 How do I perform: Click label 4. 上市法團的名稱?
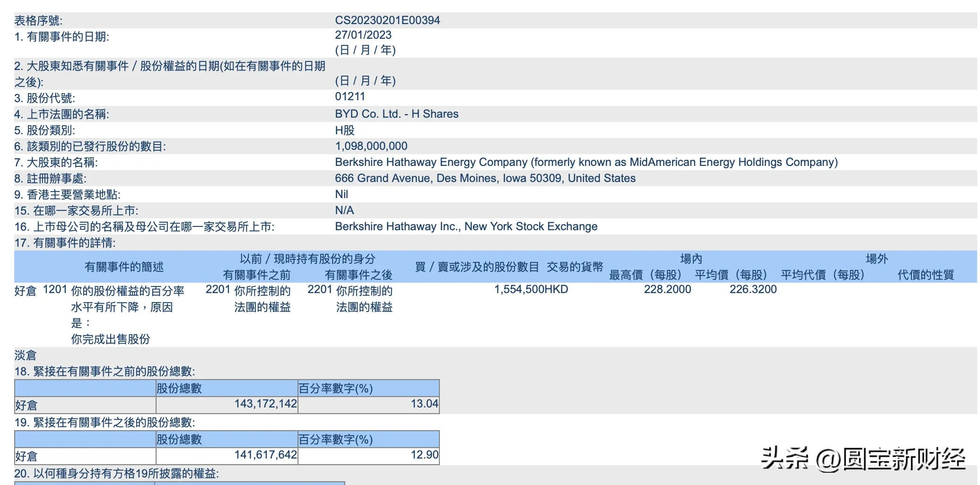(61, 114)
